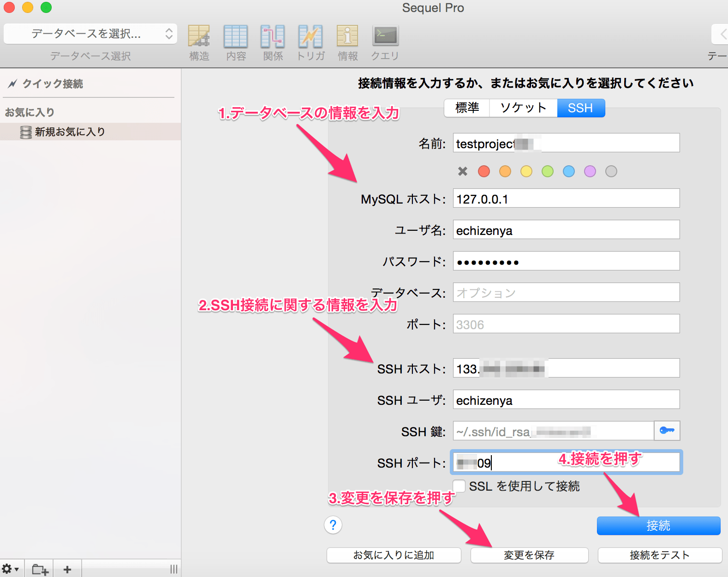Clear the favorite color with X
The height and width of the screenshot is (577, 728).
463,171
